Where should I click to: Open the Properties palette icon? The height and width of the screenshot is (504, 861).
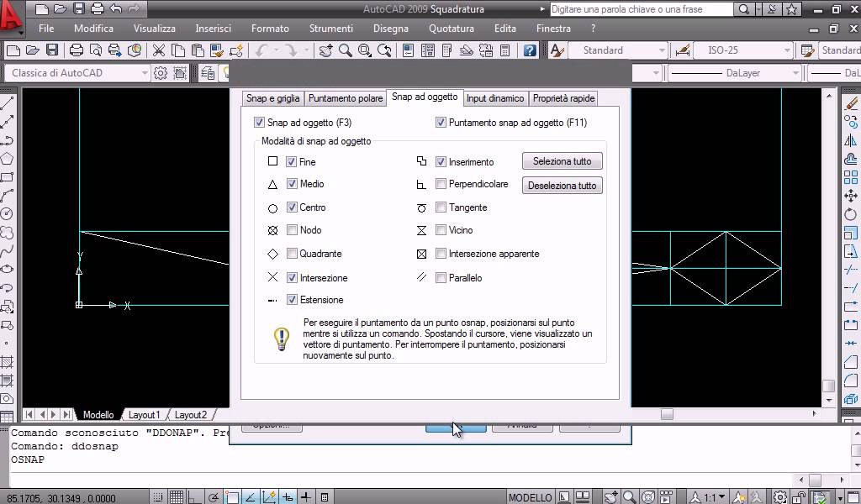pos(408,50)
